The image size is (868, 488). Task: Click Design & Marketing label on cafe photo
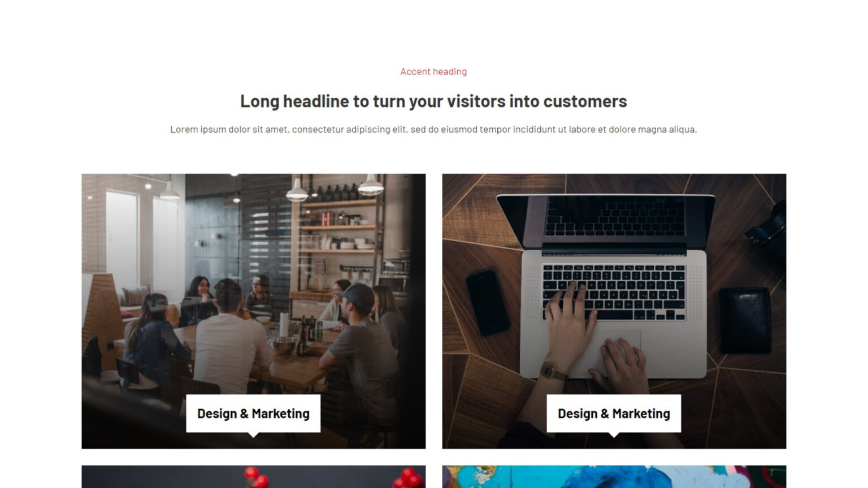253,413
